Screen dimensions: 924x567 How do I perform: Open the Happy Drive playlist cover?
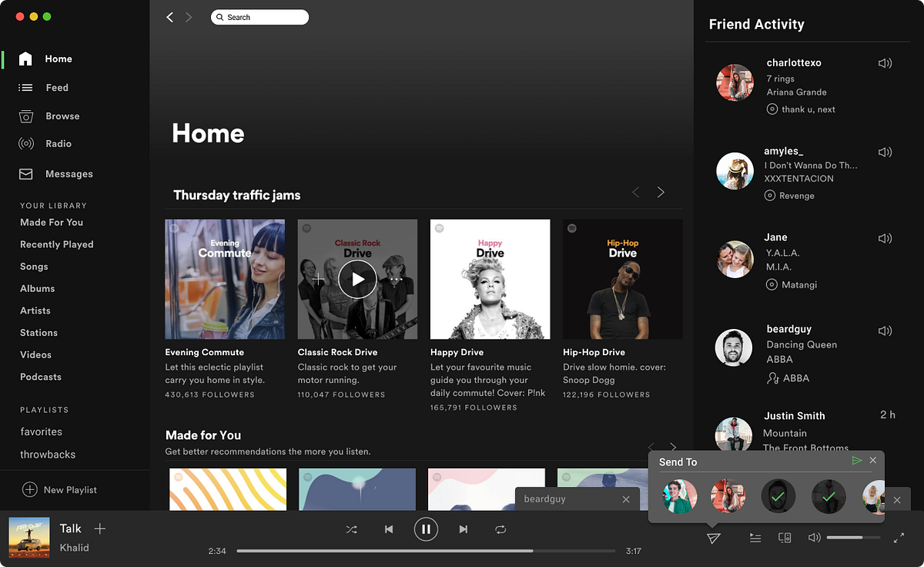[x=490, y=279]
